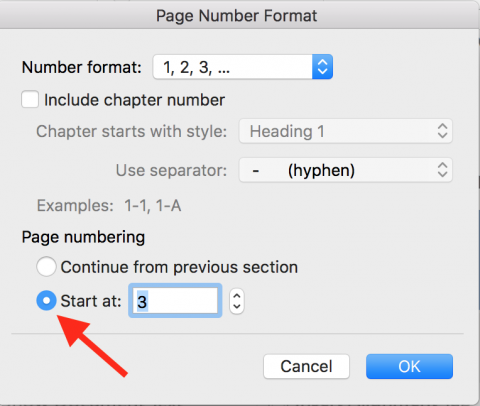This screenshot has height=406, width=480.
Task: Enable the Include chapter number checkbox
Action: [30, 99]
